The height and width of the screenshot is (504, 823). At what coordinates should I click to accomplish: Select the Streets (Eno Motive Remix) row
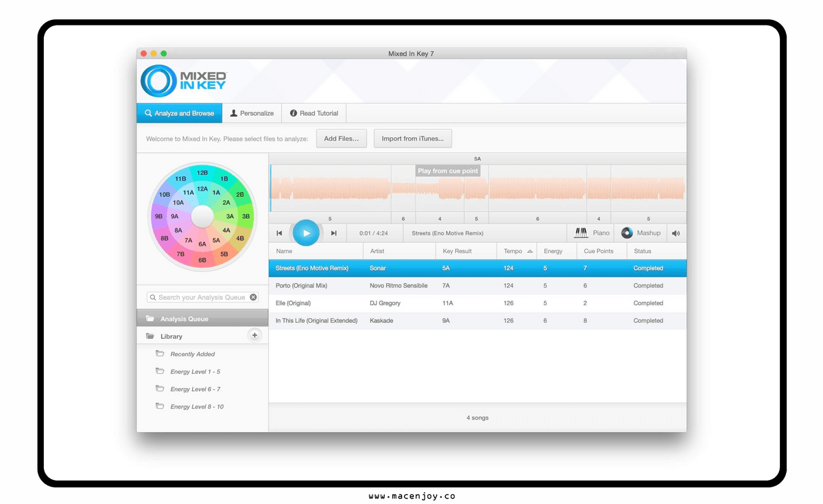click(477, 268)
